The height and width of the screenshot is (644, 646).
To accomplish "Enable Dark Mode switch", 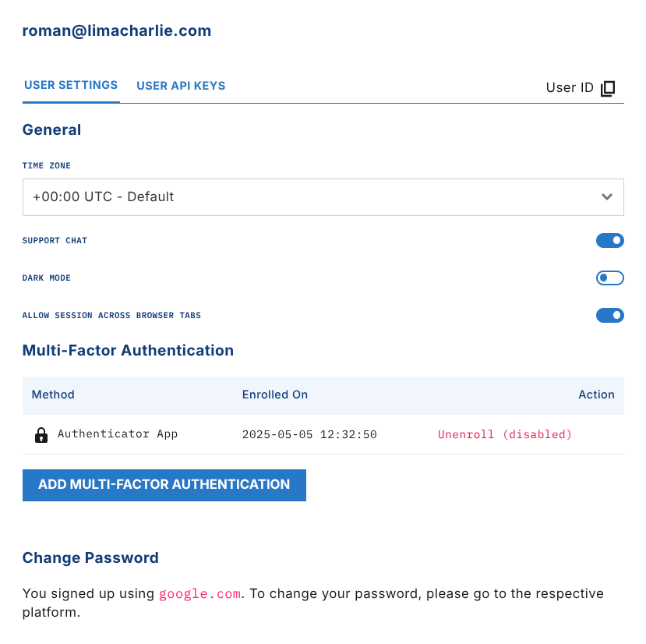I will tap(609, 278).
